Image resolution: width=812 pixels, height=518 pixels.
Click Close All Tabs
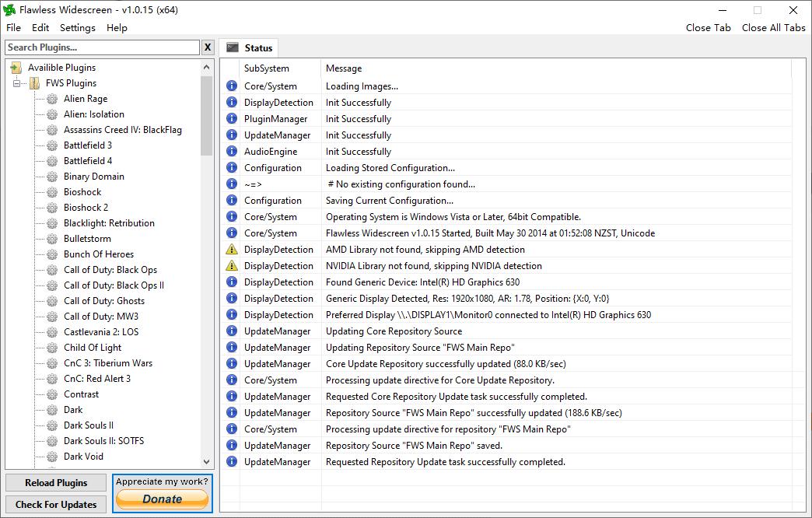pos(773,28)
